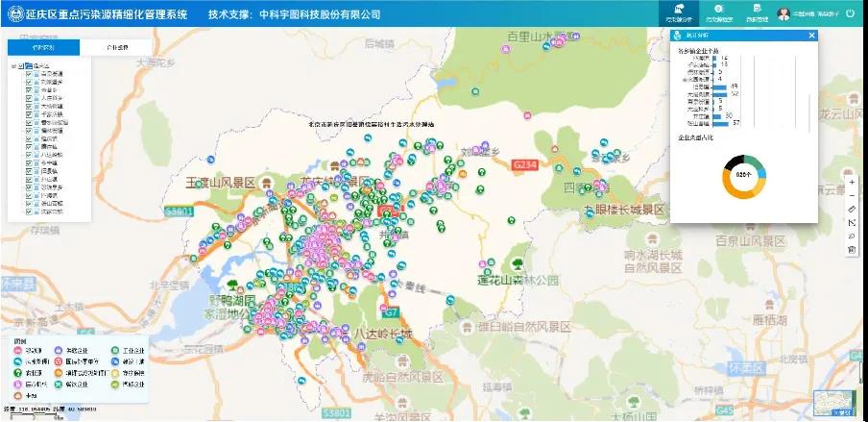Click the statistics panel title icon
Screen dimensions: 868x422
678,36
